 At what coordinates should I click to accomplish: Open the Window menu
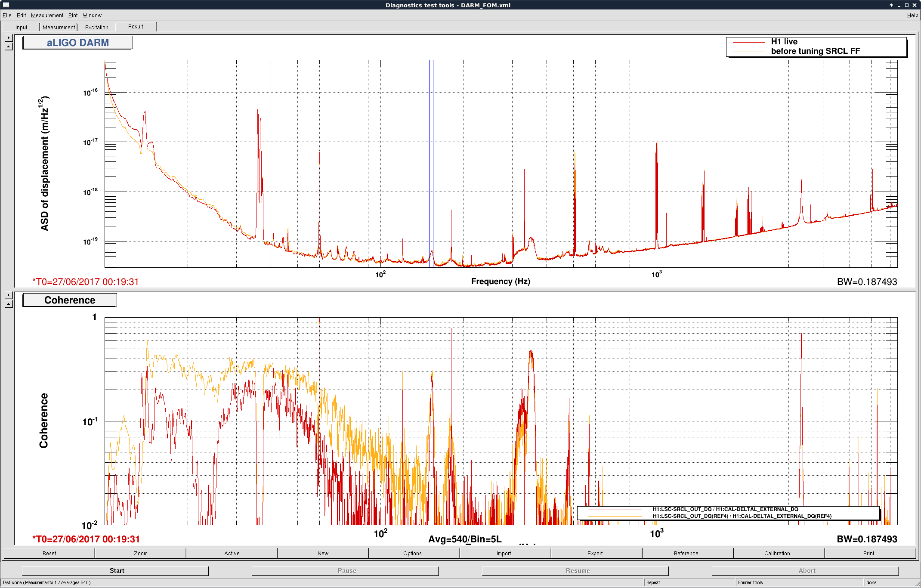click(92, 15)
